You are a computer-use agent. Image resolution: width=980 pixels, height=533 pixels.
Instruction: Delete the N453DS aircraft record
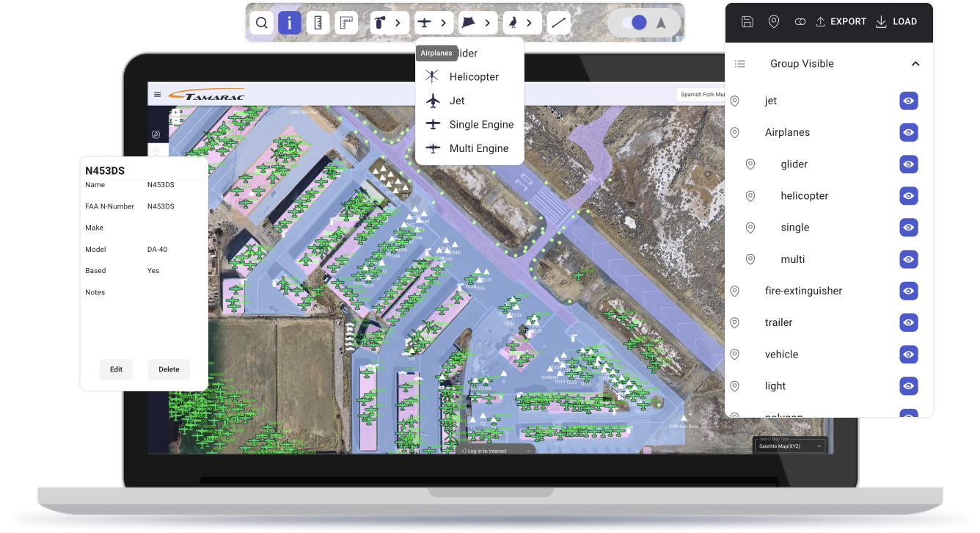169,369
